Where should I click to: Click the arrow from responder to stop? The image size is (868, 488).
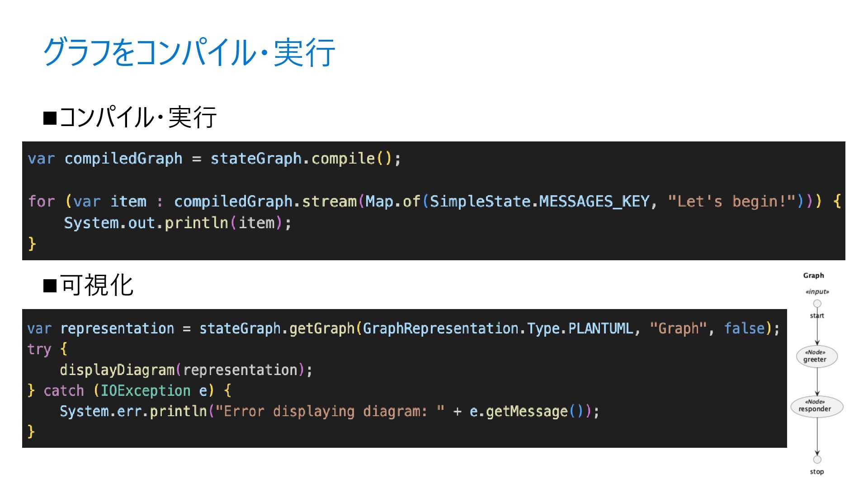tap(817, 436)
